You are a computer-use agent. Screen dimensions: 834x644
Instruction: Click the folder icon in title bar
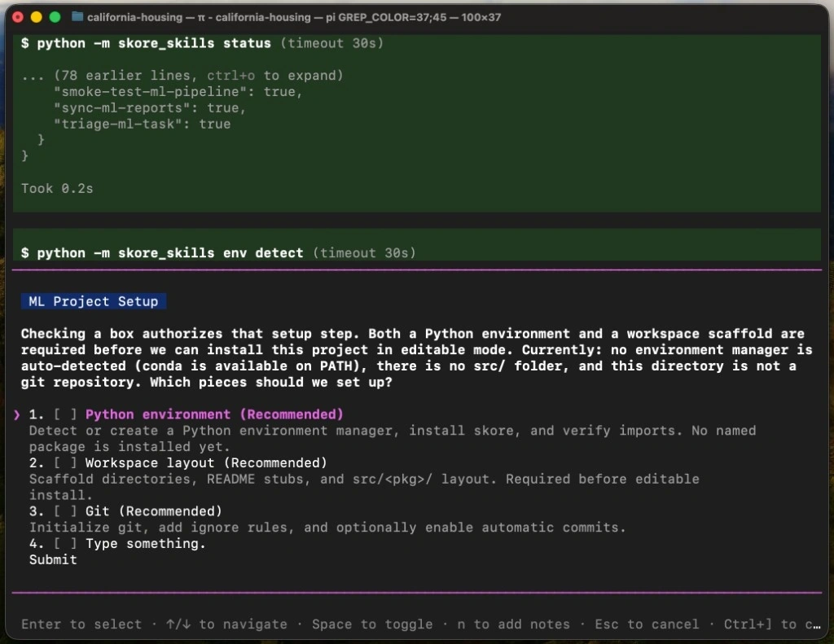77,17
